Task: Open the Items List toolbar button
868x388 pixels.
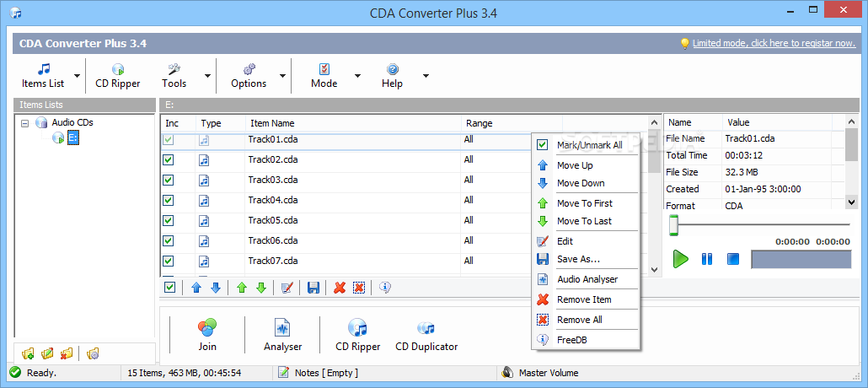Action: click(43, 75)
